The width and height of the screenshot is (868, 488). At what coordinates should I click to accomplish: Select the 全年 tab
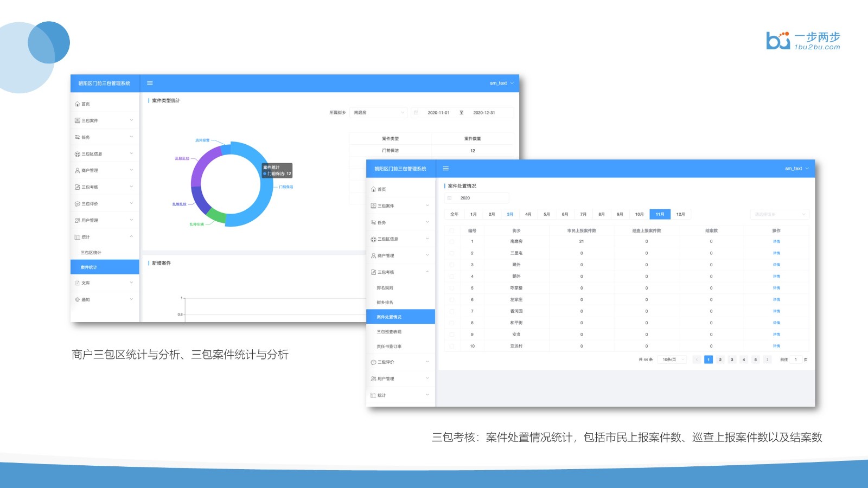coord(455,214)
